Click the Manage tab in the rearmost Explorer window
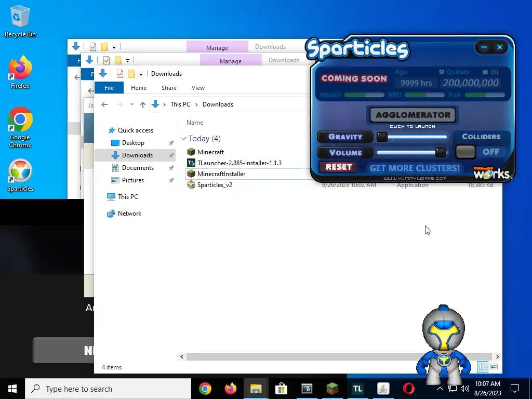Viewport: 532px width, 399px height. point(217,47)
